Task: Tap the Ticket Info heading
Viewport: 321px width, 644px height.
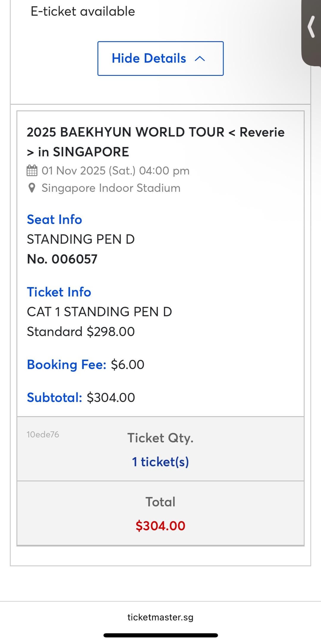Action: [59, 292]
